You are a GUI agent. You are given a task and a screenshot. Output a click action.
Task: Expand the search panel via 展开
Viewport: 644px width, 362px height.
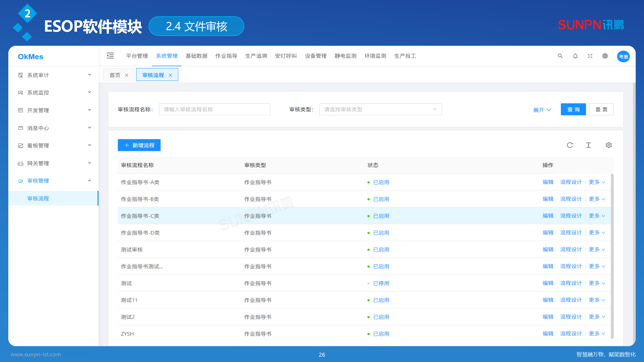click(541, 110)
